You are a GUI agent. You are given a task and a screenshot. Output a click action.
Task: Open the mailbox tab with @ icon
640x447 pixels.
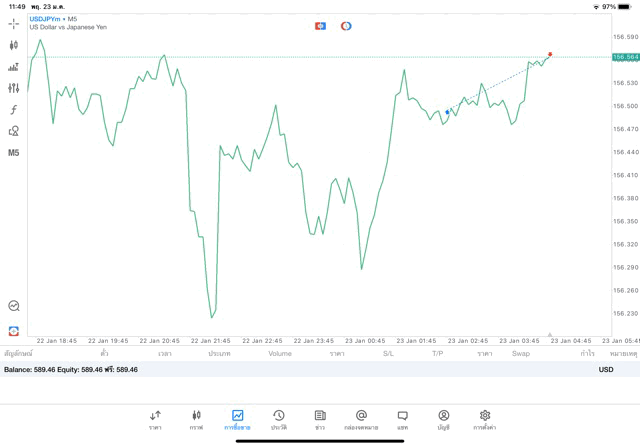pyautogui.click(x=361, y=419)
